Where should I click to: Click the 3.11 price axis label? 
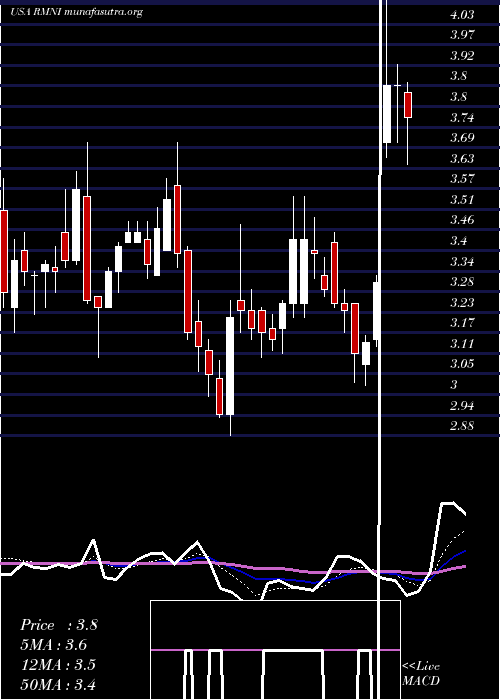pos(462,343)
